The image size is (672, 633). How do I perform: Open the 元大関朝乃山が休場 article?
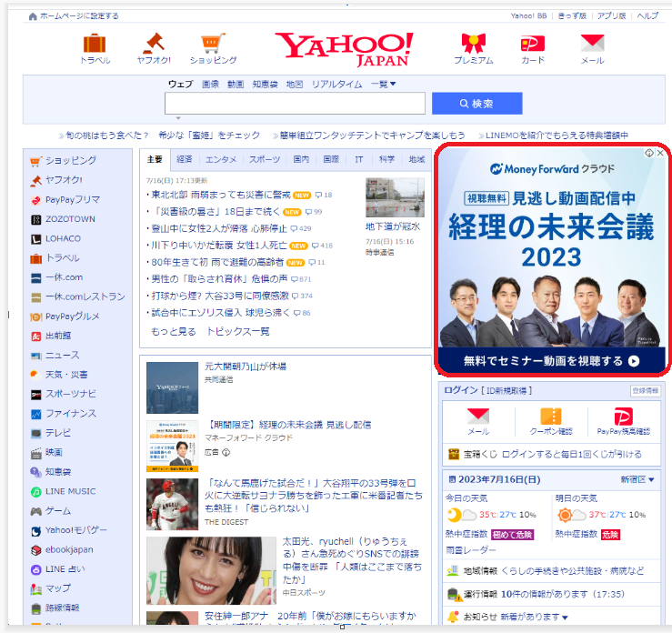(246, 367)
